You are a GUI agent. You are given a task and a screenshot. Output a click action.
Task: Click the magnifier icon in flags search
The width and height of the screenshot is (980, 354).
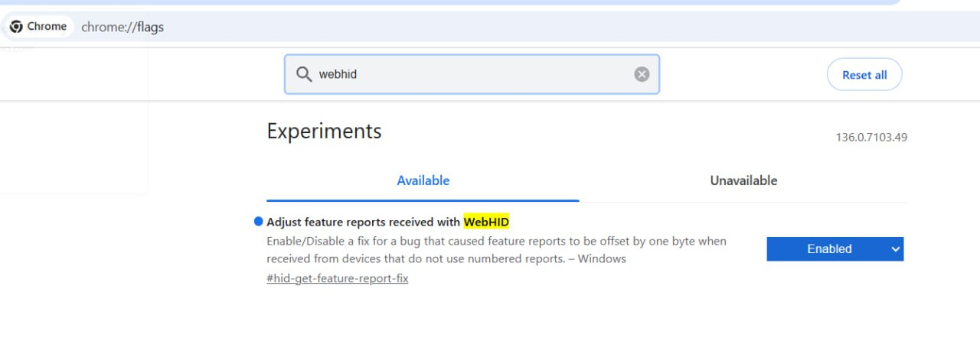[304, 74]
